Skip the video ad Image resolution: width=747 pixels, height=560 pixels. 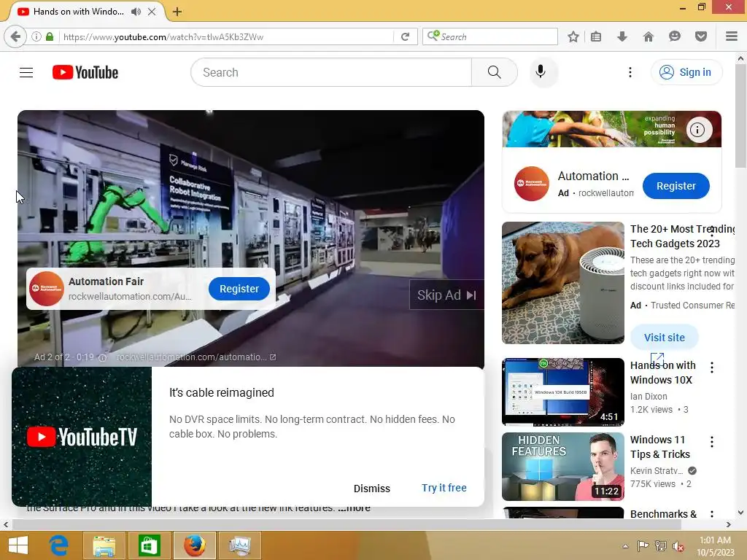point(446,295)
